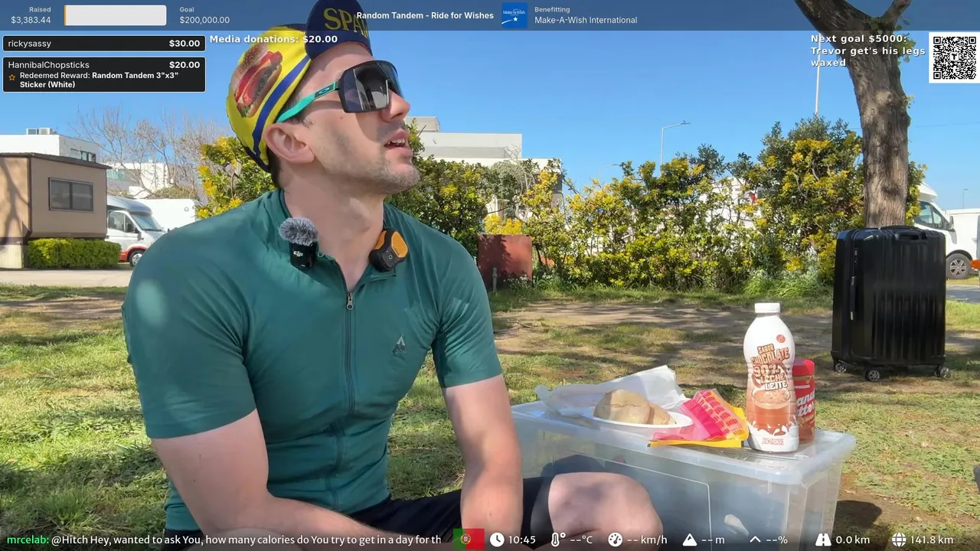
Task: Click the speedometer km/h icon
Action: point(615,540)
